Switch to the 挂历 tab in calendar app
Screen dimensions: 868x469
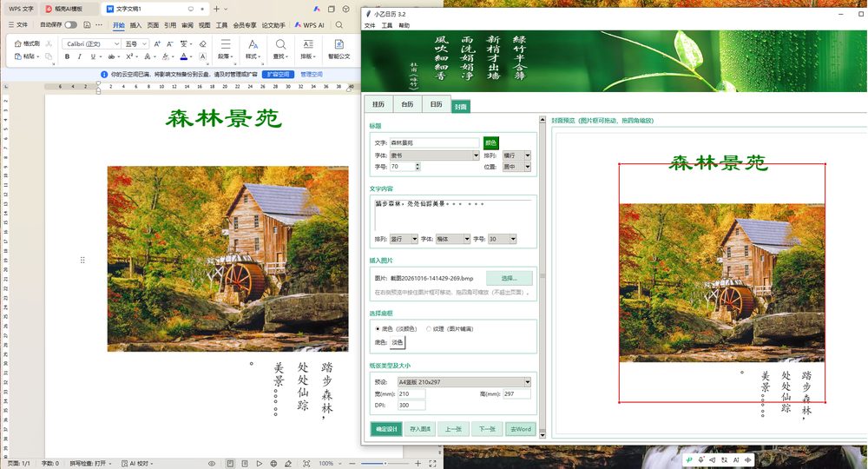[x=378, y=104]
